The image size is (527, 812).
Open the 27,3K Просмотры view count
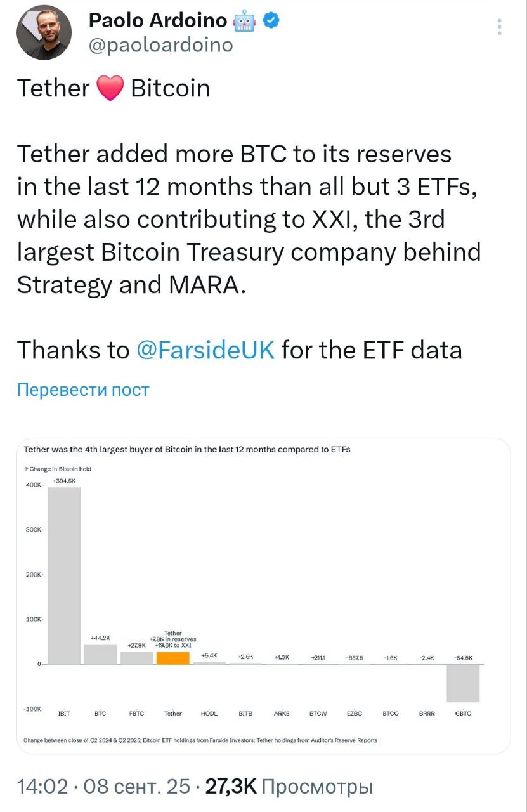290,787
